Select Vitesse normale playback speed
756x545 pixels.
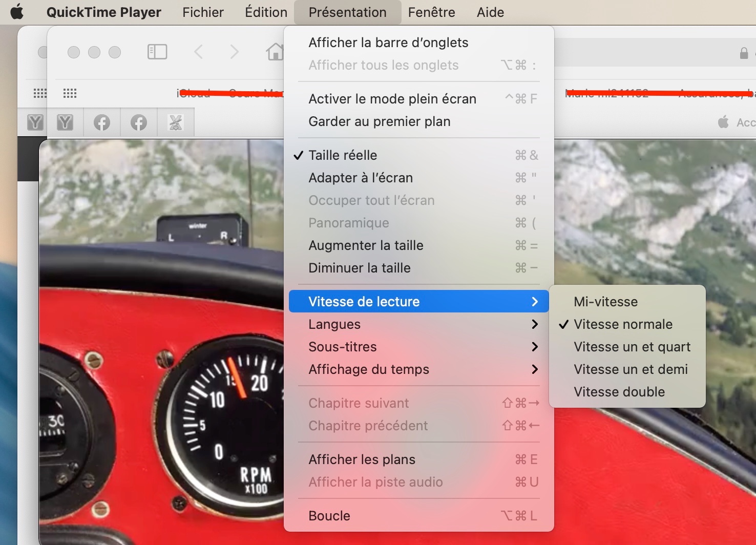pyautogui.click(x=627, y=324)
